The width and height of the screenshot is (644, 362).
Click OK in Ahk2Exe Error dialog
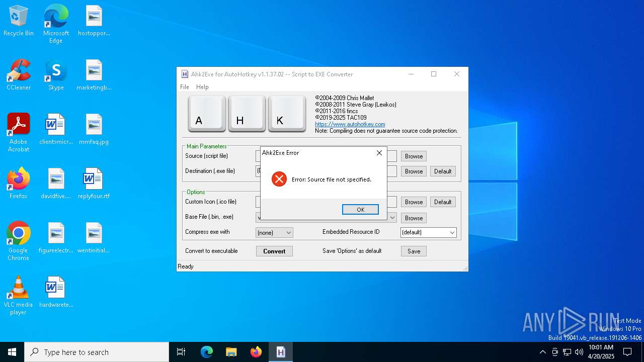click(x=360, y=210)
